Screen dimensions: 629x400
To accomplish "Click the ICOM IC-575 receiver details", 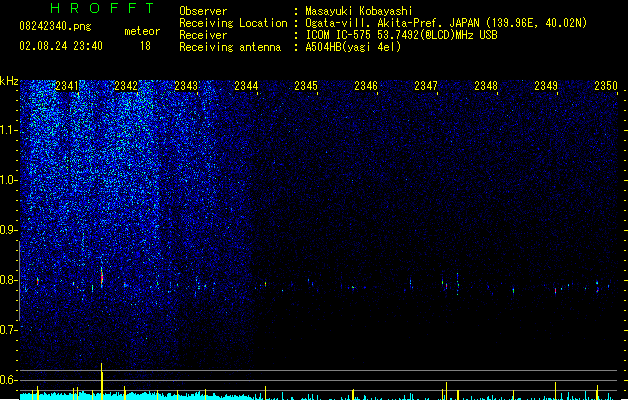I will point(402,35).
